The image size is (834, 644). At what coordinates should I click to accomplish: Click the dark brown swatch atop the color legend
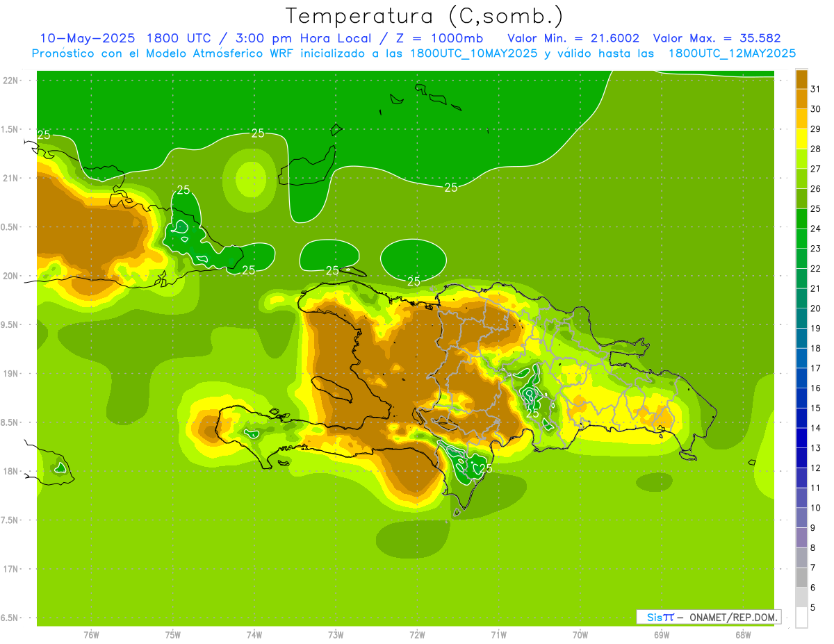point(801,79)
